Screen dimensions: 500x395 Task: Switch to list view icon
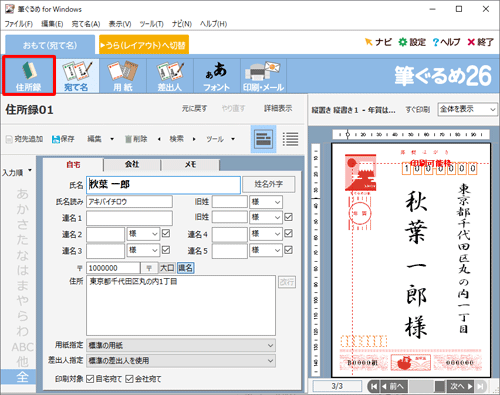[x=290, y=139]
